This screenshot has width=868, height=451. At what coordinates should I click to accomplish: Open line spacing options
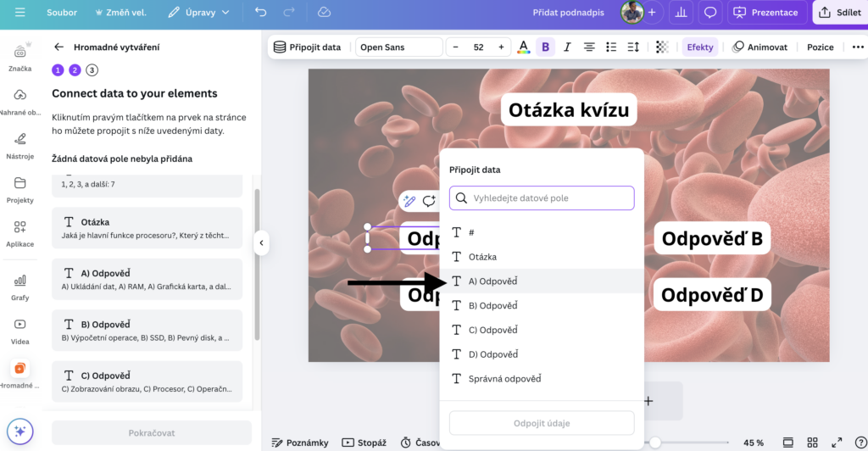pyautogui.click(x=633, y=47)
